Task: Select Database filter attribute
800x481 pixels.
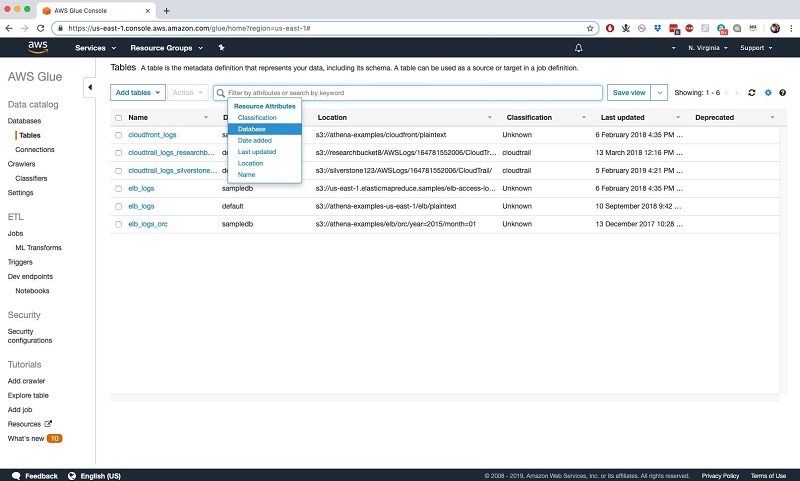Action: 265,129
